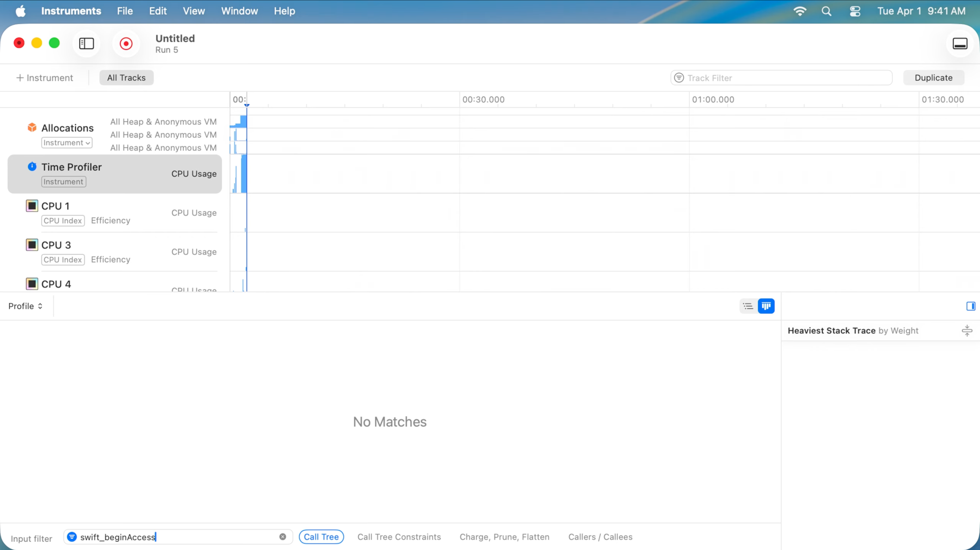Switch to flame graph view icon
The image size is (980, 550).
(x=766, y=306)
